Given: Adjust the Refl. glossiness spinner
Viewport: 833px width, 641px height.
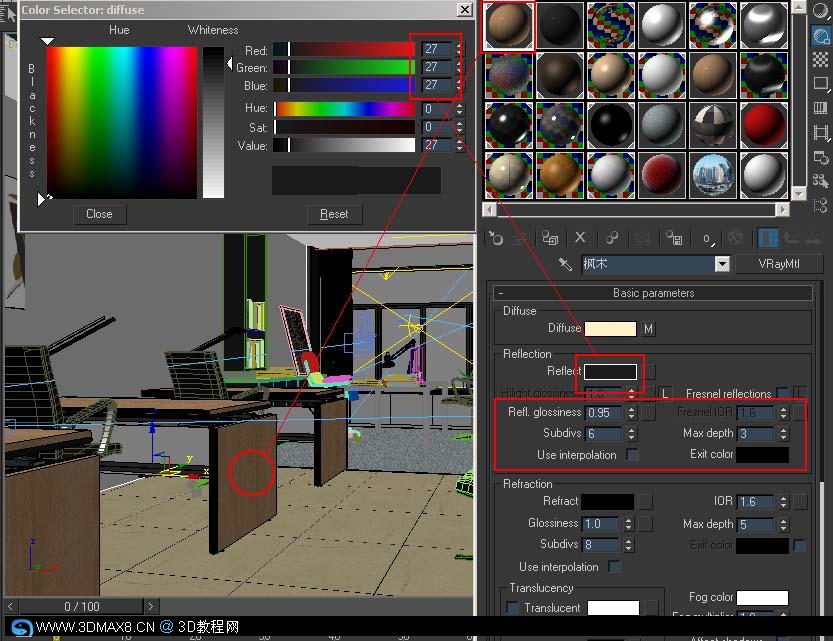Looking at the screenshot, I should 631,413.
